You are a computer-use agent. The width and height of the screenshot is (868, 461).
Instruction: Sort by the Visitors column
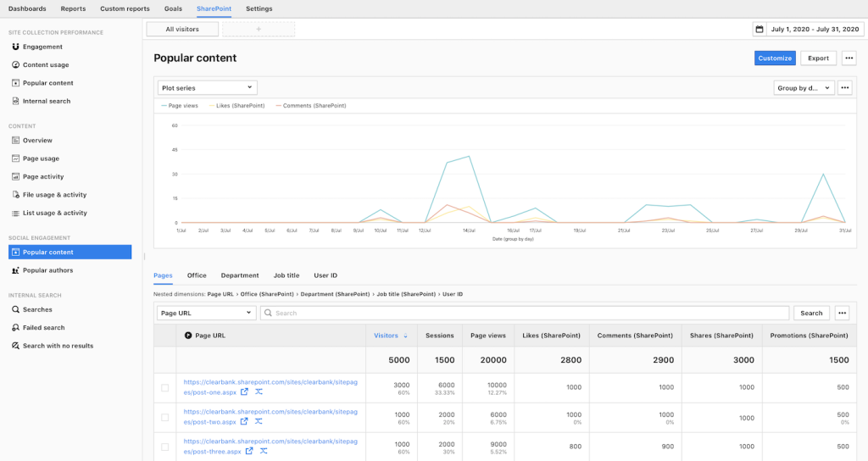[x=390, y=336]
